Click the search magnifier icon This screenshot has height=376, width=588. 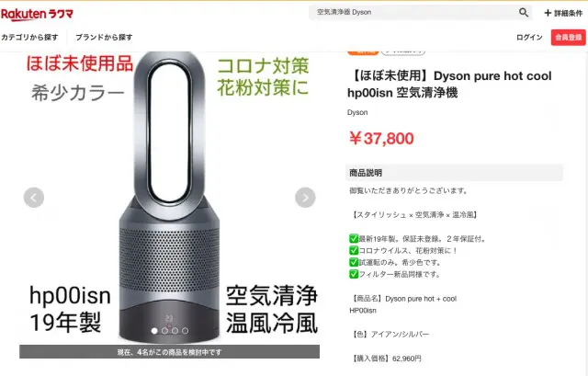[524, 12]
